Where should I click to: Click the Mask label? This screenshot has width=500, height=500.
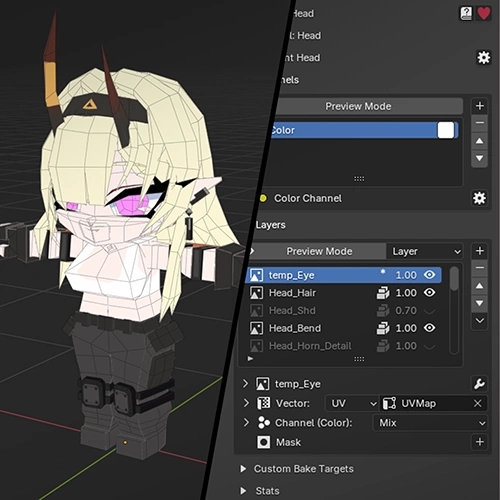tap(288, 442)
